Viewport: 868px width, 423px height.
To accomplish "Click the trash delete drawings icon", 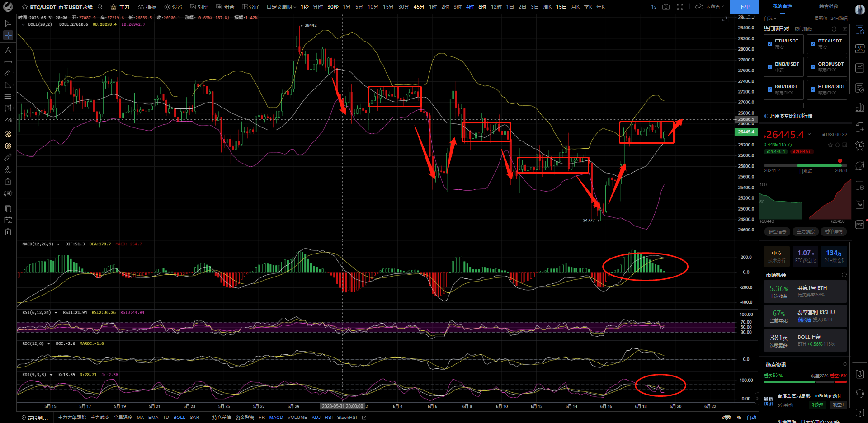I will [8, 232].
